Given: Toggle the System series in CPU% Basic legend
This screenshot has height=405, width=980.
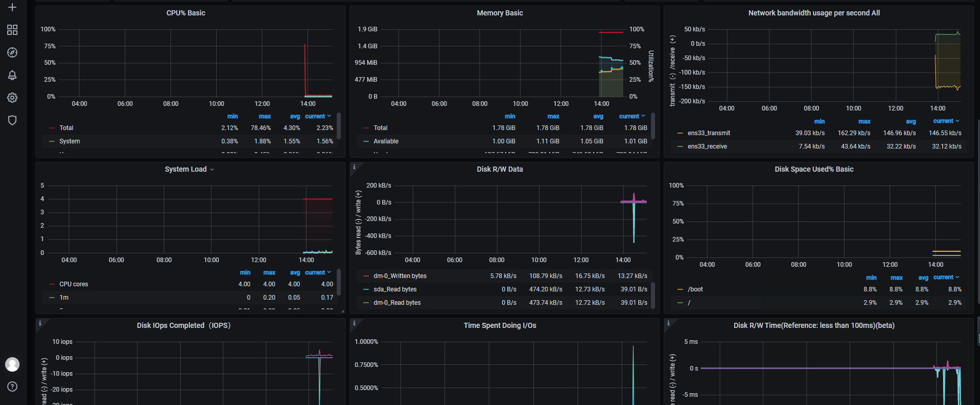Looking at the screenshot, I should tap(69, 141).
